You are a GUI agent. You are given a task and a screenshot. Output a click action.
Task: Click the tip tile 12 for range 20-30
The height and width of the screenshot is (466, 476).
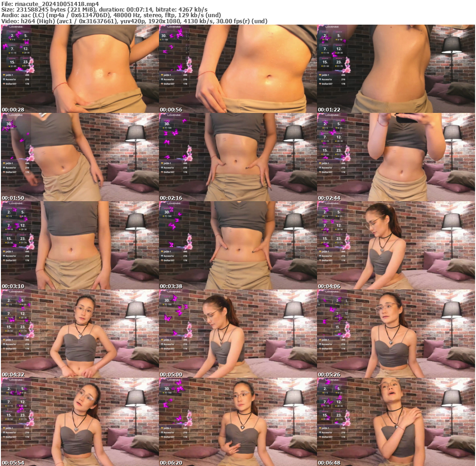tap(26, 49)
